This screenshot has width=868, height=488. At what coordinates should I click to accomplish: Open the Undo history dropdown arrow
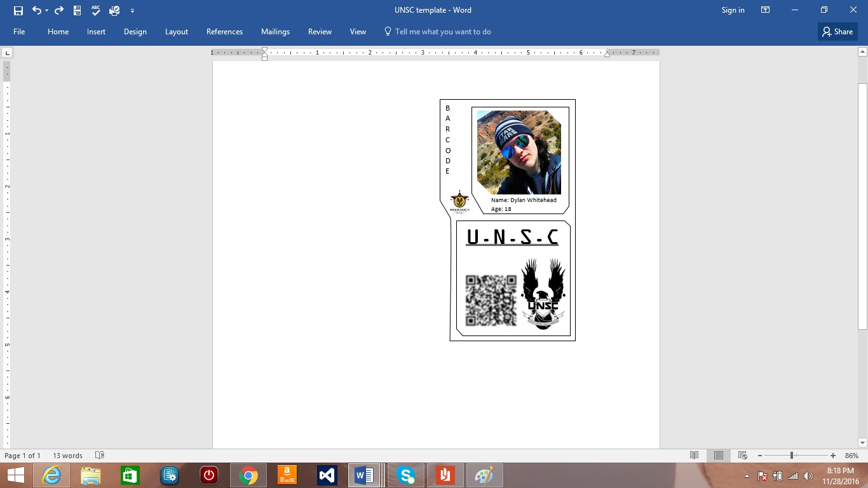(x=46, y=11)
